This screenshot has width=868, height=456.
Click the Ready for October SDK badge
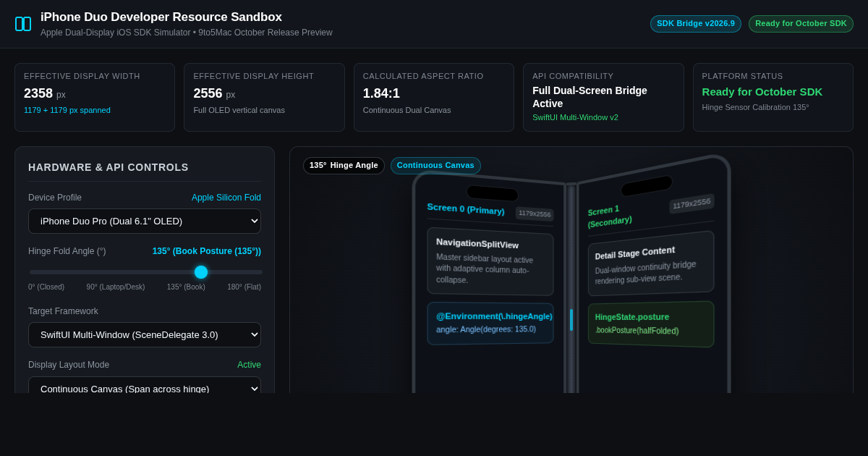point(801,24)
